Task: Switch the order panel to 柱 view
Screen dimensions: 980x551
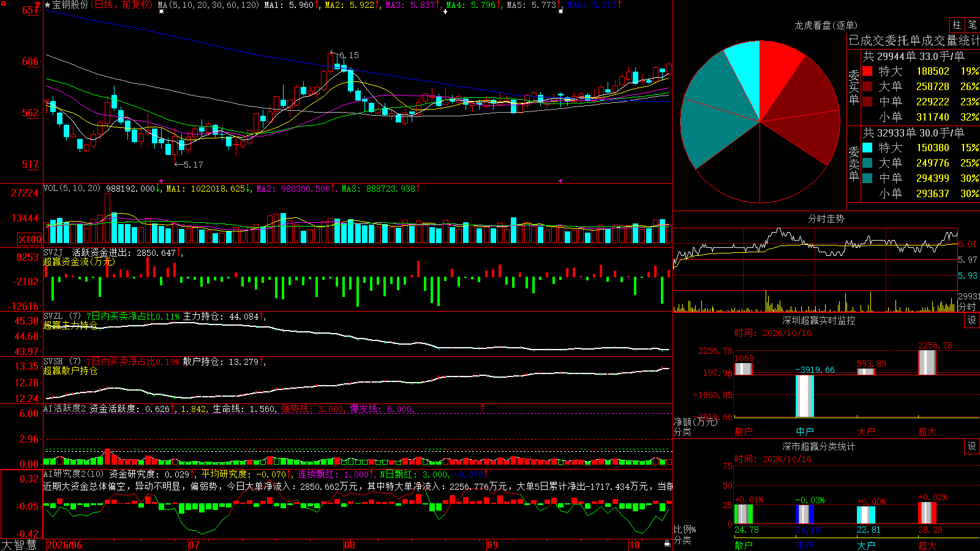Action: (x=957, y=24)
